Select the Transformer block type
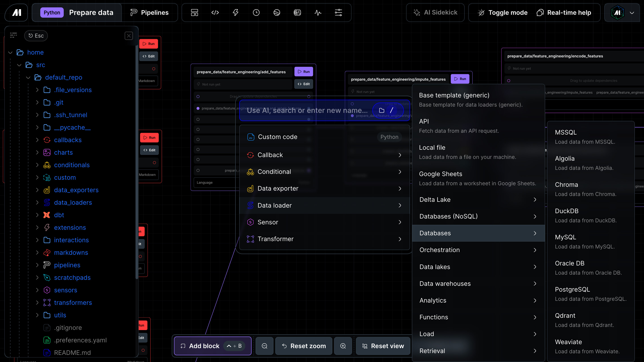The width and height of the screenshot is (644, 362). click(324, 239)
